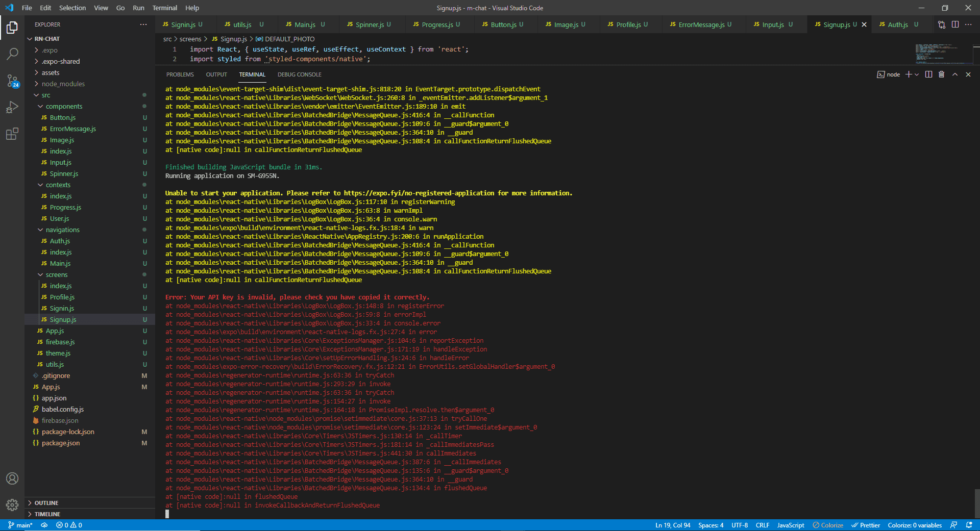Maximize the terminal panel size
The width and height of the screenshot is (980, 531).
[x=955, y=74]
